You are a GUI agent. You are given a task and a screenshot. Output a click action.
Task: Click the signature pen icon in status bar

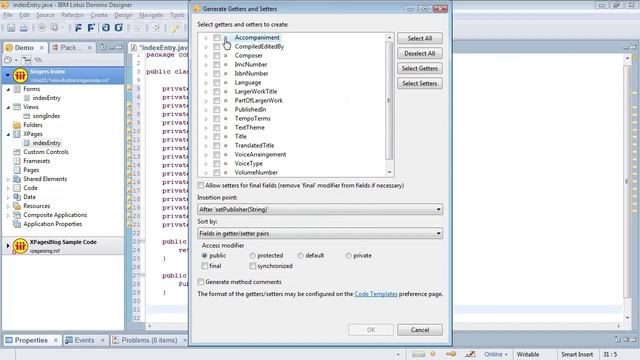point(470,354)
